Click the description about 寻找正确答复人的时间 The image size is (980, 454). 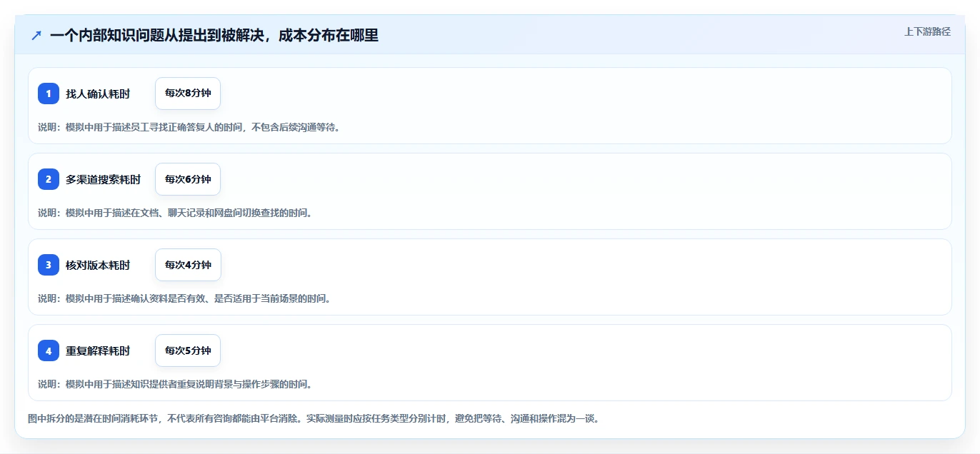189,127
